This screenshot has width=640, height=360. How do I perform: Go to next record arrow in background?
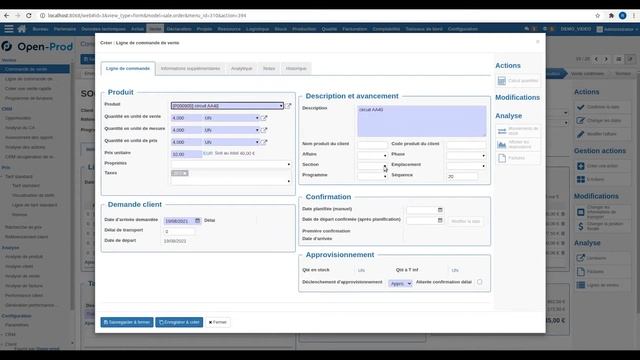pyautogui.click(x=606, y=59)
